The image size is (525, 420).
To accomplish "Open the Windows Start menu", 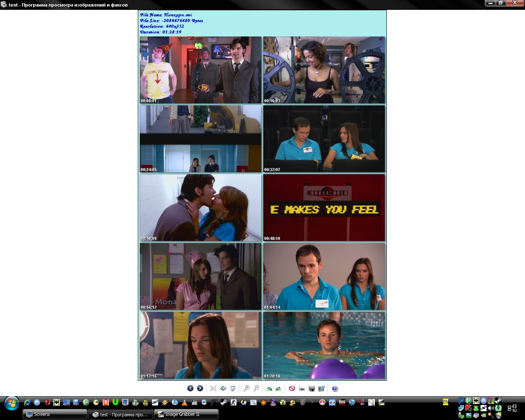I will pyautogui.click(x=11, y=403).
